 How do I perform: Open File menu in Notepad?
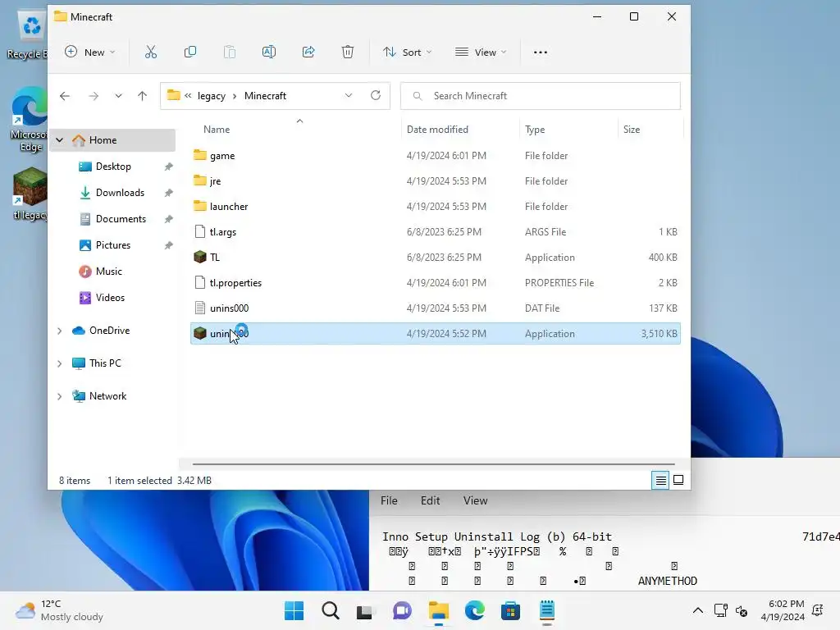(389, 500)
